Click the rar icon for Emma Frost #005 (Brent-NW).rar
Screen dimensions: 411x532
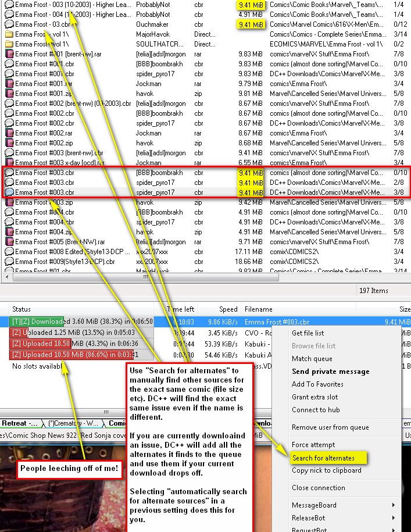9,242
